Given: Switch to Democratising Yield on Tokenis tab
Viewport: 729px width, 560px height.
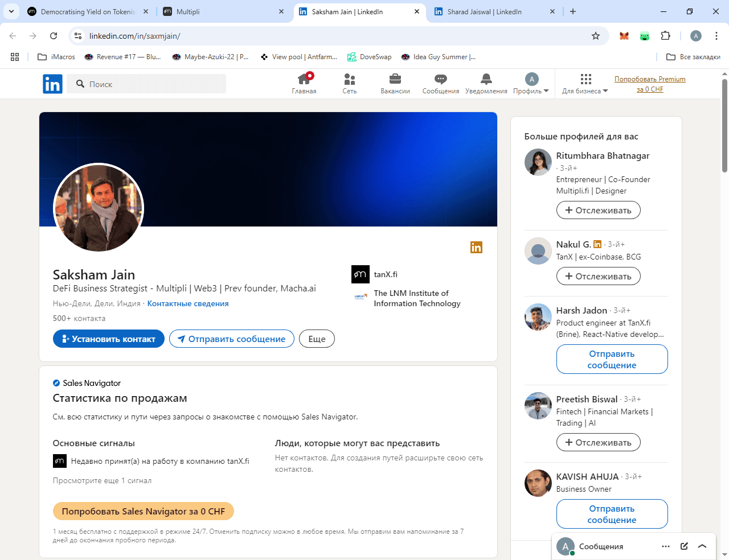Looking at the screenshot, I should pyautogui.click(x=88, y=11).
